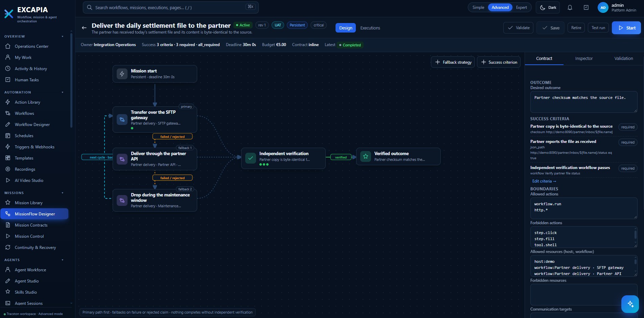644x318 pixels.
Task: Switch to Simple mode
Action: pyautogui.click(x=478, y=7)
